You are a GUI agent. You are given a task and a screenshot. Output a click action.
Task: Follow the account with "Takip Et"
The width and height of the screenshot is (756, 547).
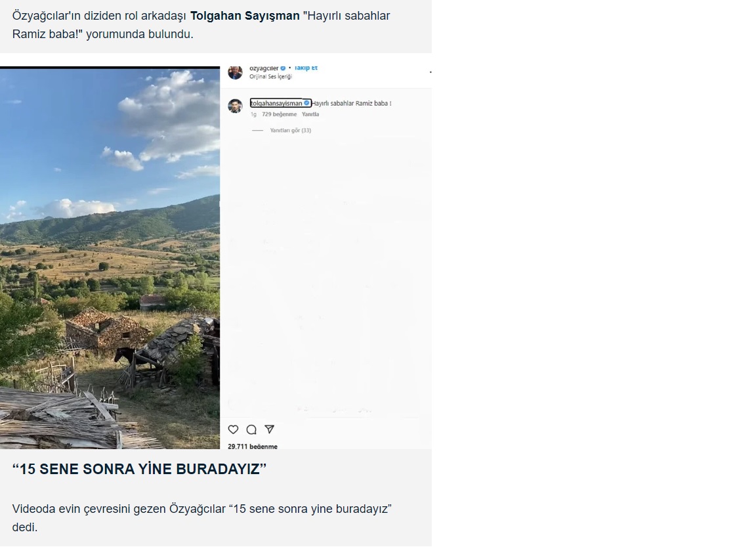pos(306,68)
